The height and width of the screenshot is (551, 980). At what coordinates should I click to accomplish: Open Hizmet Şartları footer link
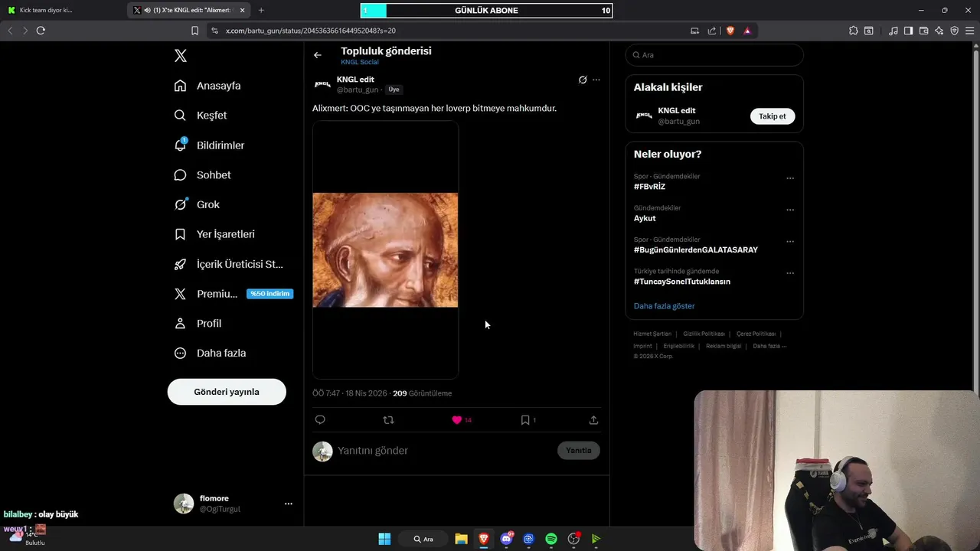[x=652, y=334]
